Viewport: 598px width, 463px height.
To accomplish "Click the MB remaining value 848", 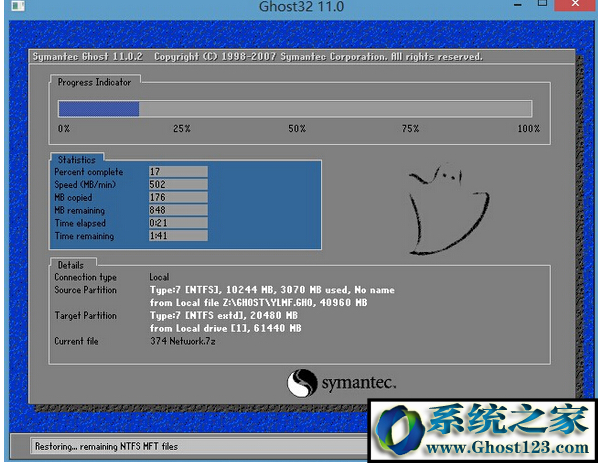I will click(x=178, y=210).
